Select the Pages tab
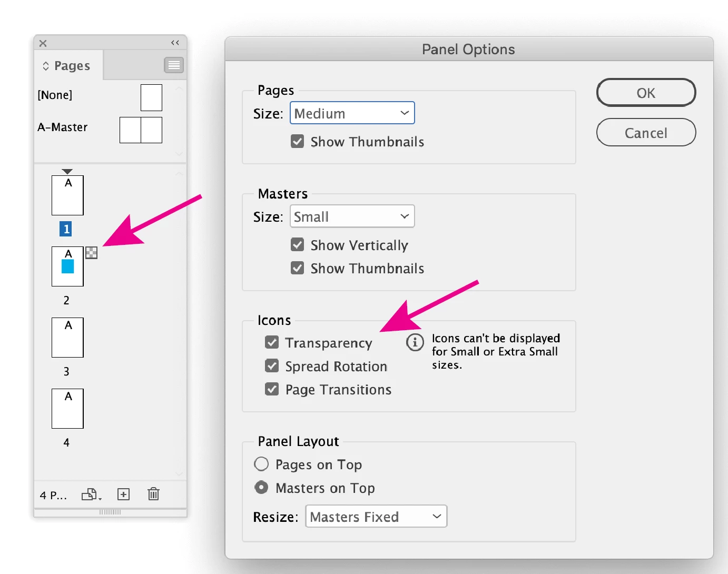 click(68, 65)
